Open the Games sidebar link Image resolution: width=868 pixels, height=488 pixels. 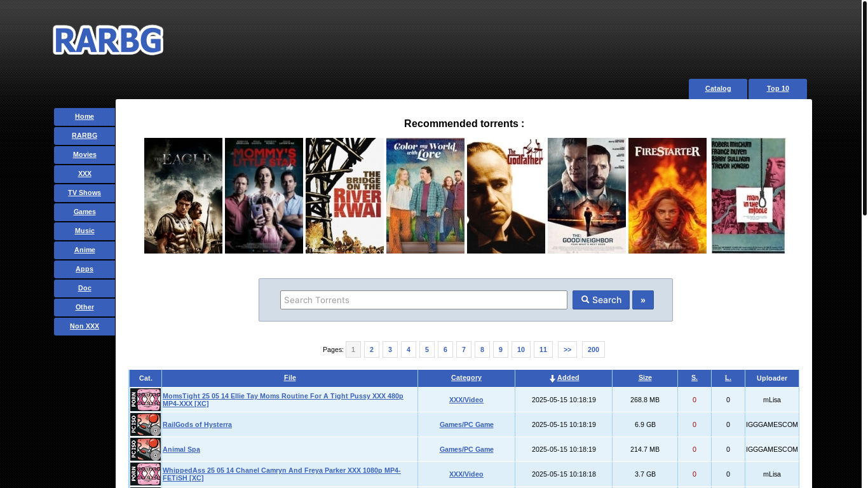[x=85, y=212]
